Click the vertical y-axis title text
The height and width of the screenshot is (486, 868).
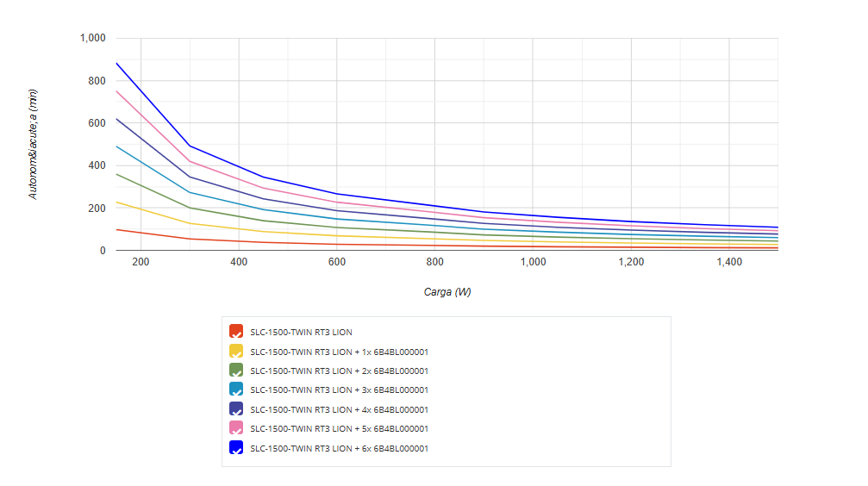click(34, 145)
